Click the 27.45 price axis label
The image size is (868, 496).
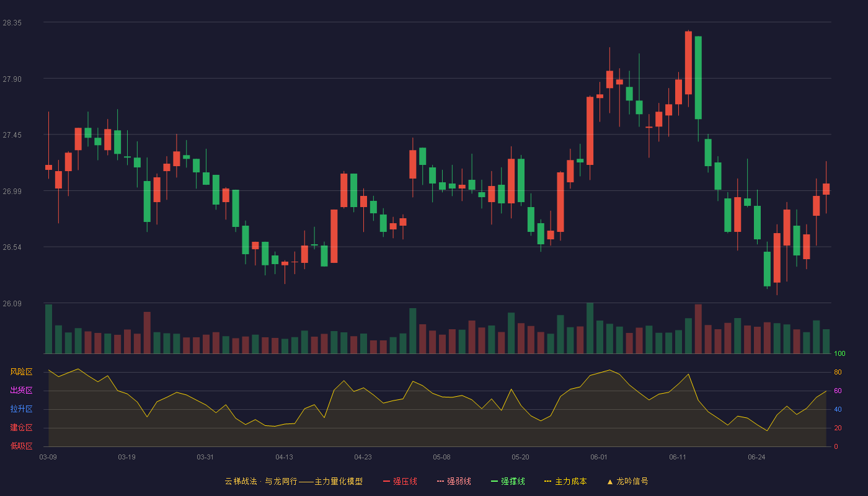(12, 135)
